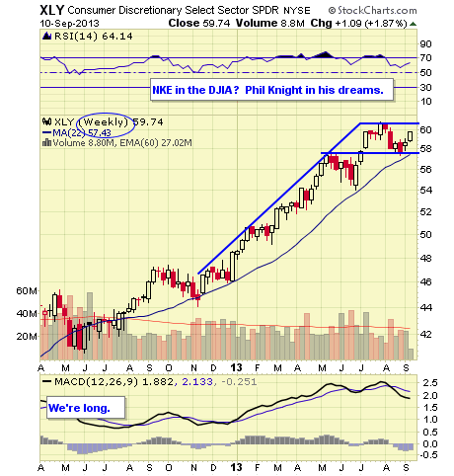Click the RSI area-chart icon beside RSI(14)
Image resolution: width=454 pixels, height=476 pixels.
[47, 36]
